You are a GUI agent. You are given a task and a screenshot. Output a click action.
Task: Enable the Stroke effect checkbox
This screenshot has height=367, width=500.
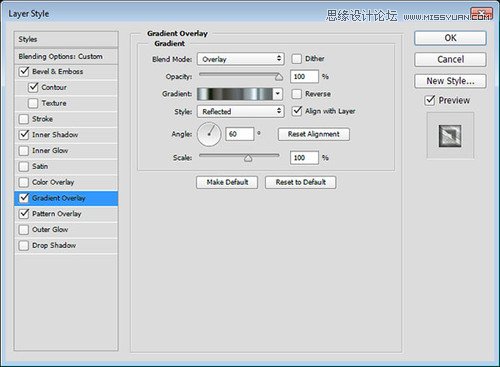point(24,119)
